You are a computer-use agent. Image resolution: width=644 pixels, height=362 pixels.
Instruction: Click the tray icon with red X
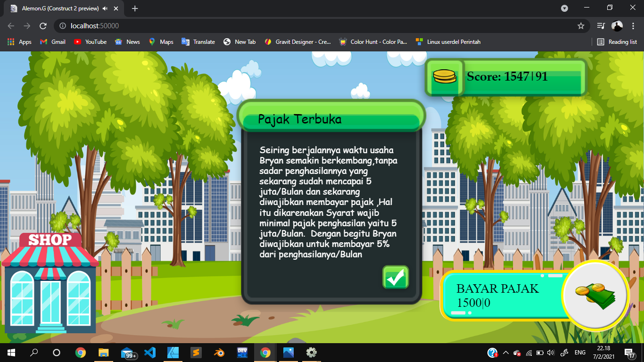click(517, 353)
